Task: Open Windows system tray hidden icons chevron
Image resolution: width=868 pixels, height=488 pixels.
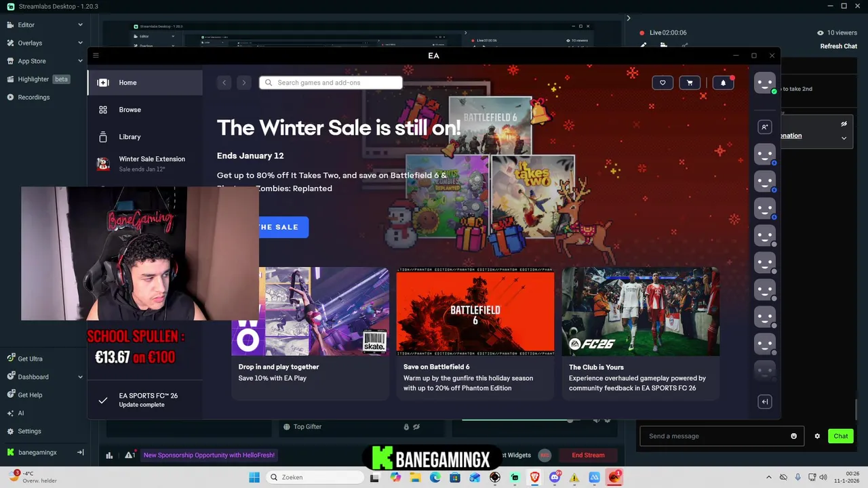Action: pyautogui.click(x=768, y=477)
